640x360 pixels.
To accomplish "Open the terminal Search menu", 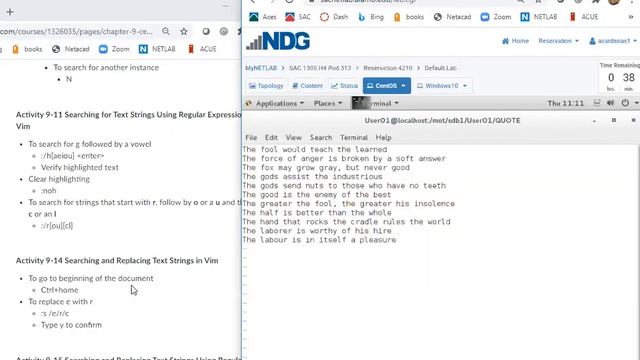I will [321, 138].
